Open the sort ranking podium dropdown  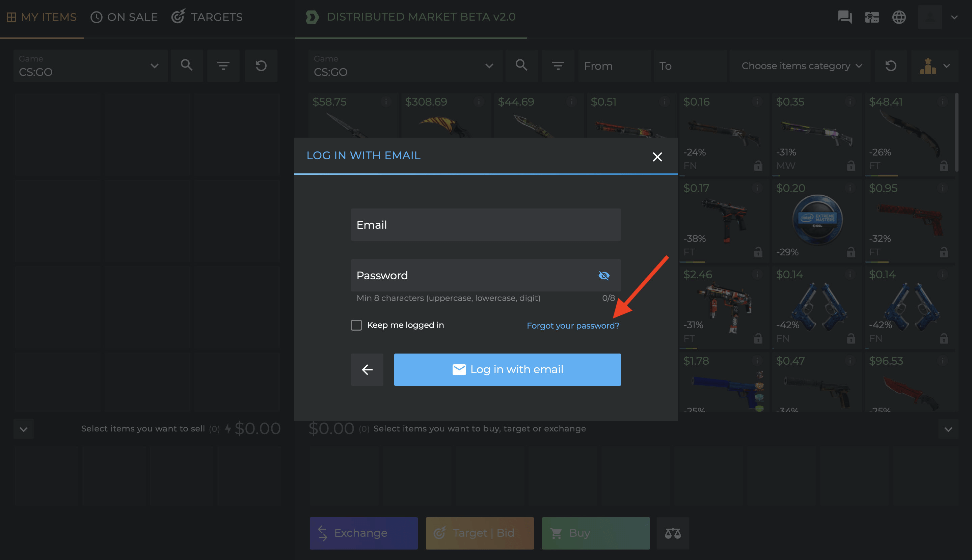pos(935,65)
